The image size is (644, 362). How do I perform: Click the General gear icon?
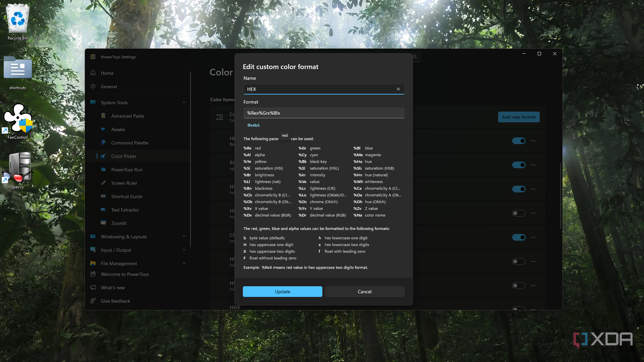(x=93, y=86)
